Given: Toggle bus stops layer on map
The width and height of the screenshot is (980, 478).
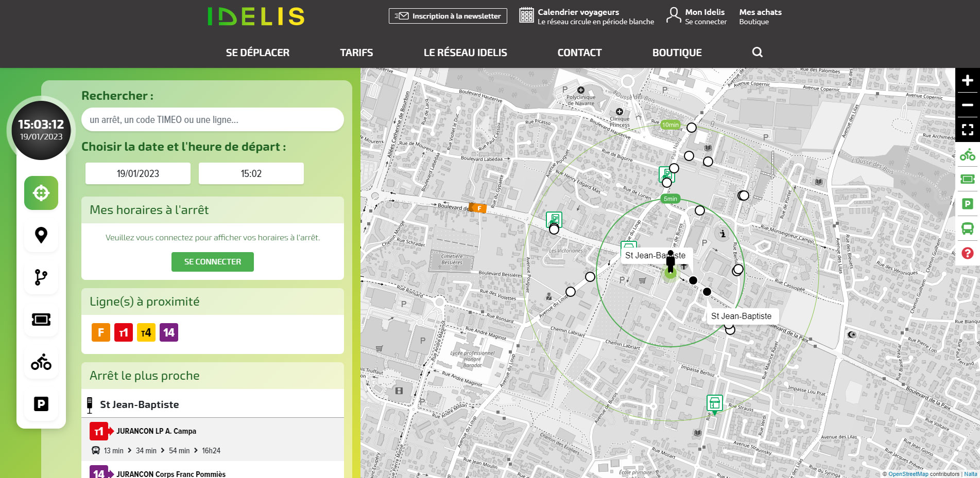Looking at the screenshot, I should pos(967,228).
